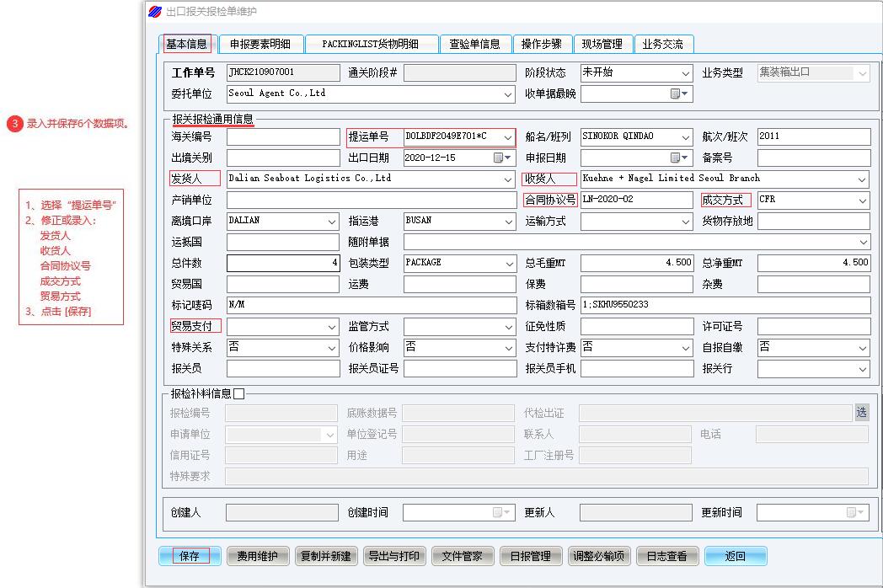This screenshot has height=588, width=883.
Task: Open calendar picker for 收单据最晚
Action: (678, 94)
